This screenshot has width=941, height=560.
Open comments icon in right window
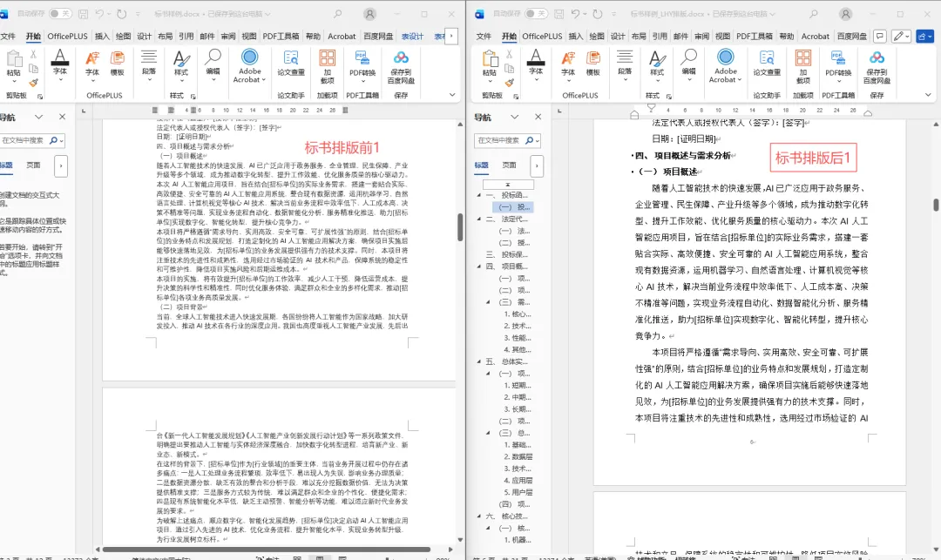click(x=879, y=36)
